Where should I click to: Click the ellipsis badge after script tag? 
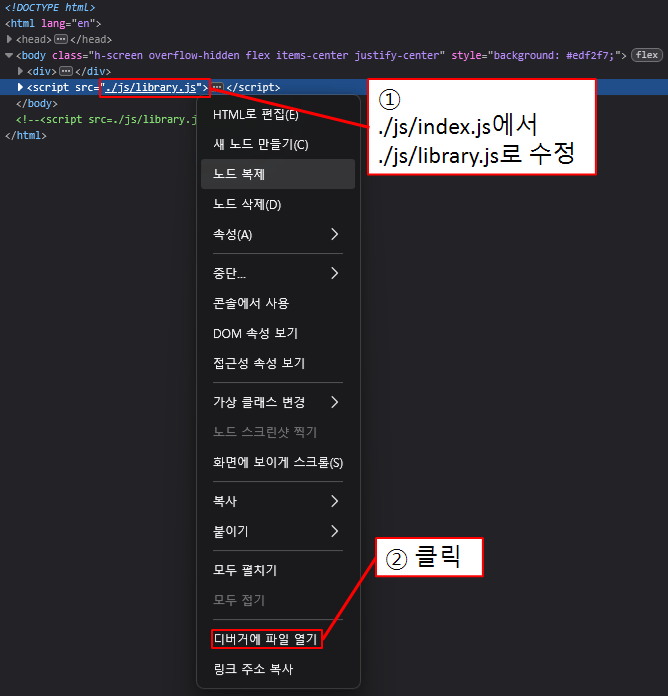pos(217,88)
